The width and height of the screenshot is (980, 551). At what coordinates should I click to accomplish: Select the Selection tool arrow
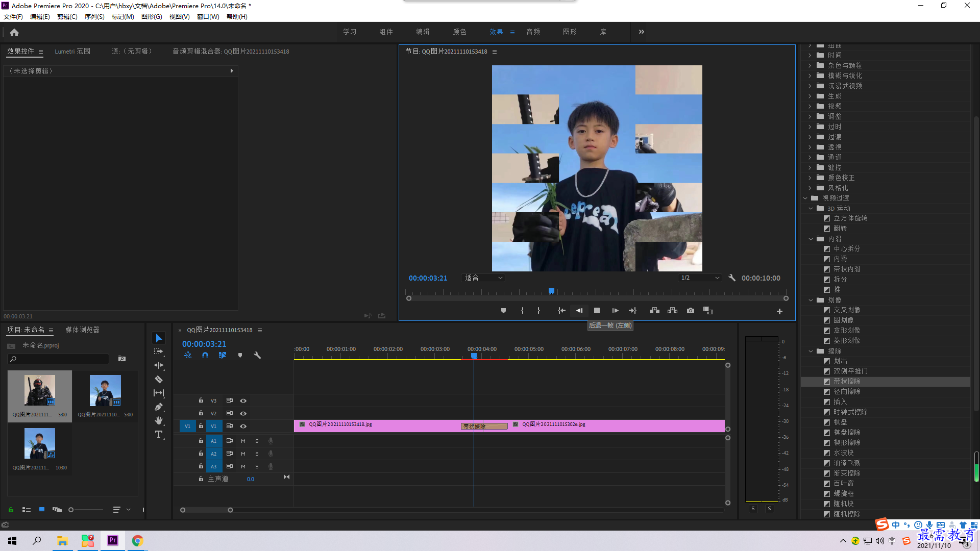[x=159, y=338]
